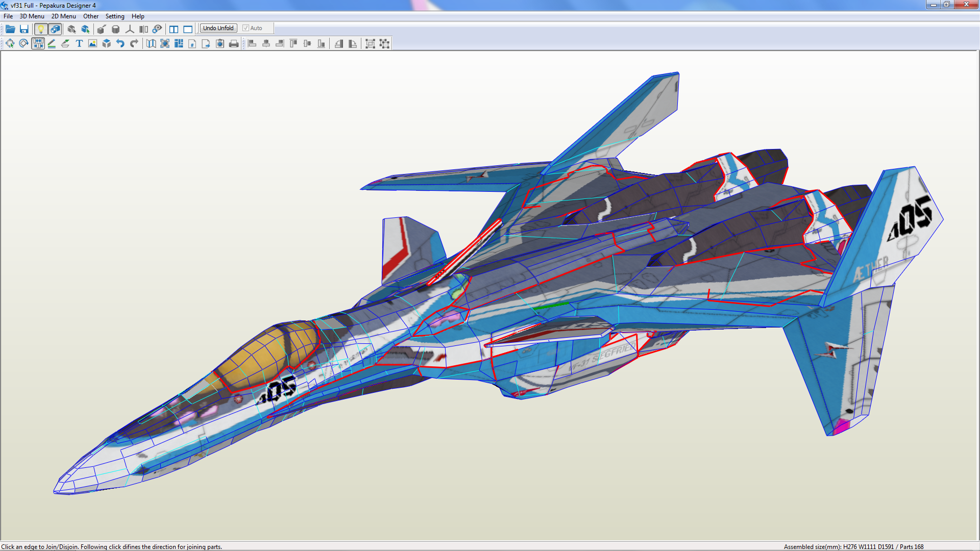Click the blue arrange-parts blocks icon
The height and width of the screenshot is (551, 980).
(x=179, y=43)
